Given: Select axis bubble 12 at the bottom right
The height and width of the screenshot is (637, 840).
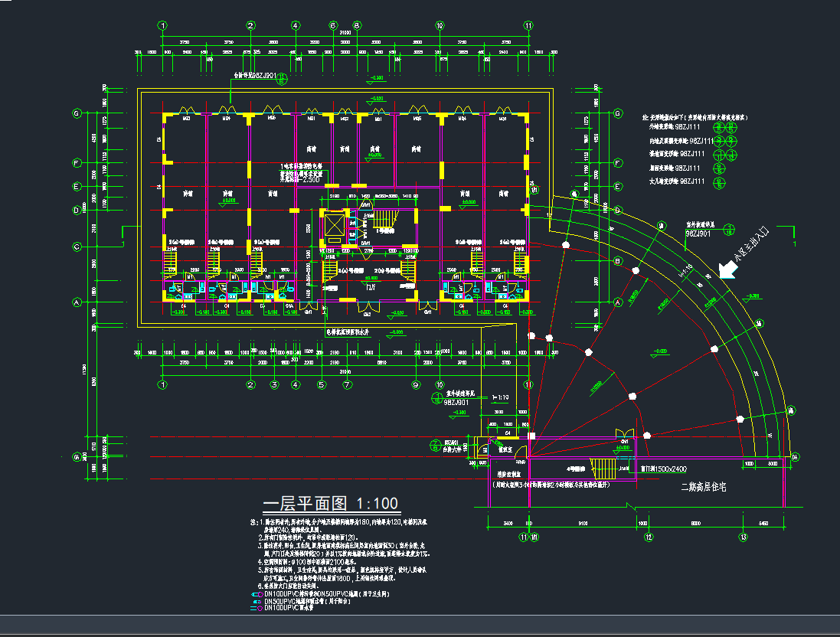Looking at the screenshot, I should click(649, 537).
